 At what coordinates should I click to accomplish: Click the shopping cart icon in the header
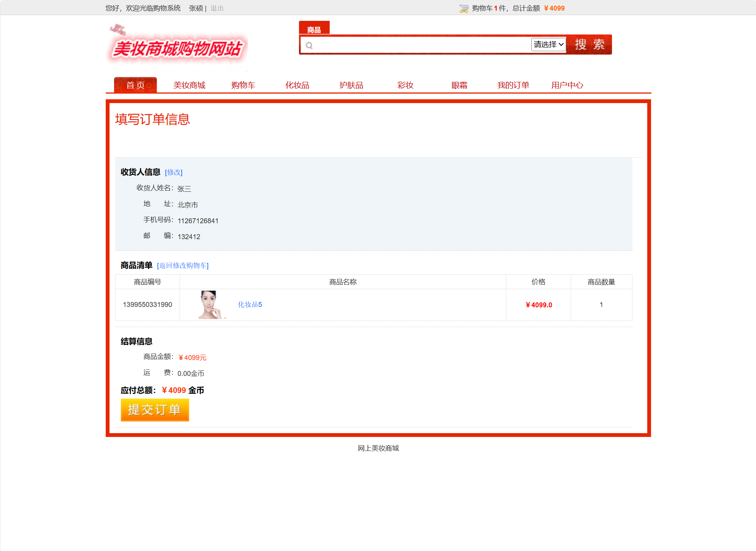point(463,8)
